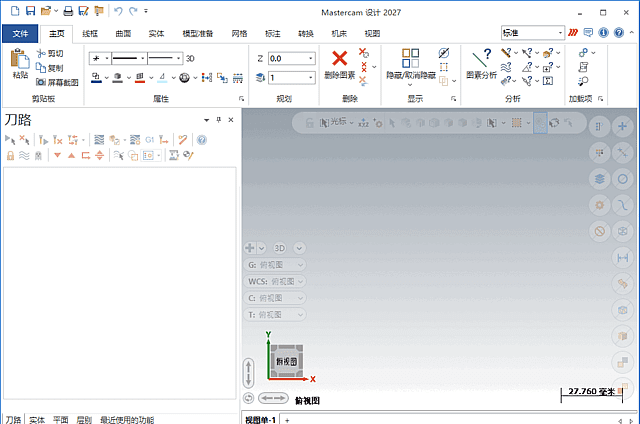The image size is (640, 424).
Task: Toggle the pin auto-hide on 刀路 panel
Action: pos(219,120)
